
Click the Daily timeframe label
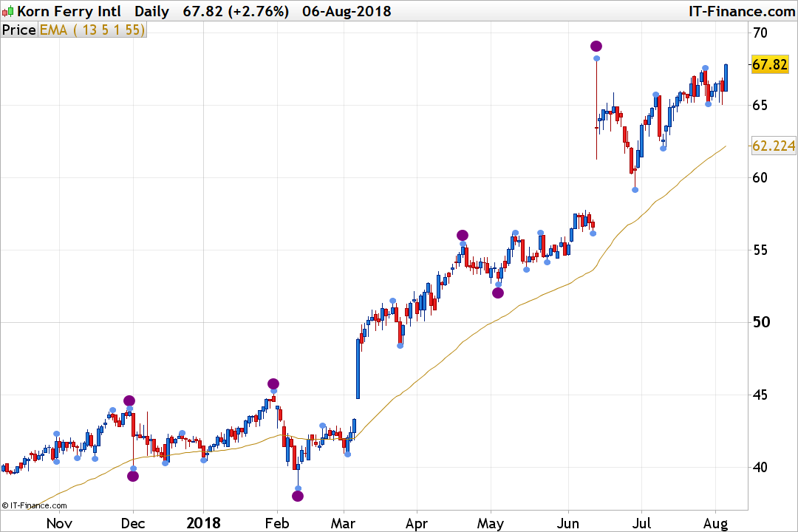coord(151,11)
